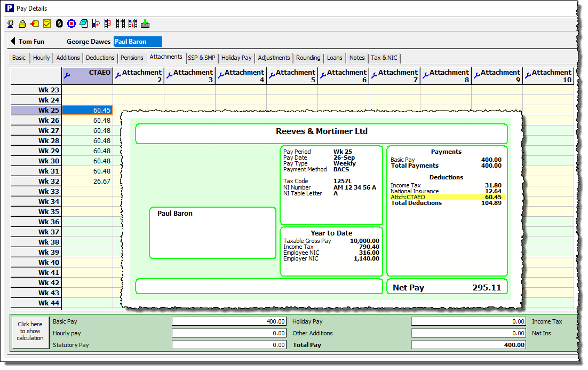Click the Basic Pay field showing 400.00
Image resolution: width=588 pixels, height=370 pixels.
point(229,321)
